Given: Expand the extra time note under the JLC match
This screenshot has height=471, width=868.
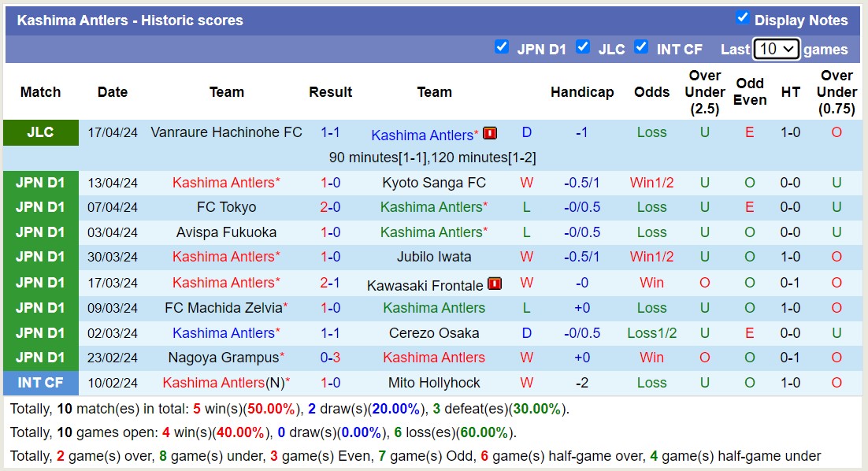Looking at the screenshot, I should [x=434, y=157].
